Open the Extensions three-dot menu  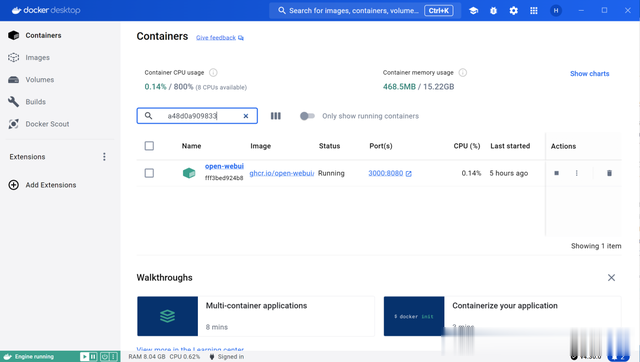tap(104, 157)
